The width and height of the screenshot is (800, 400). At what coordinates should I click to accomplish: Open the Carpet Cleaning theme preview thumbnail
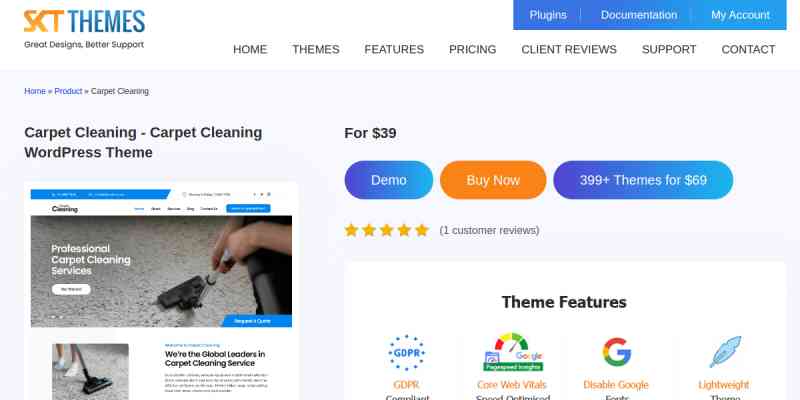coord(161,291)
